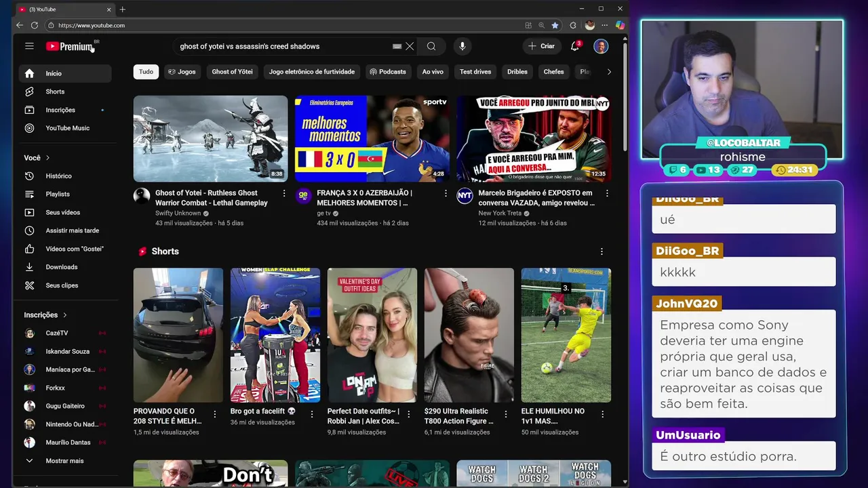Open the CazéTV subscription
The image size is (868, 488).
coord(65,333)
